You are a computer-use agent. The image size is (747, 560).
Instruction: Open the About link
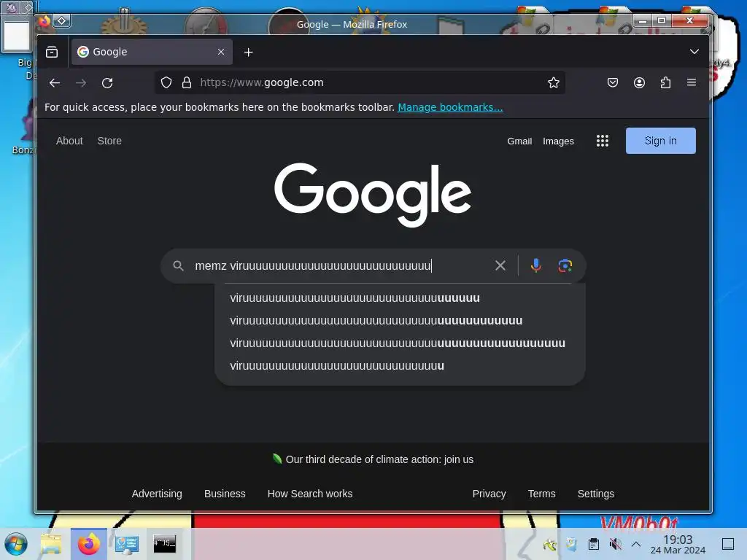tap(69, 141)
